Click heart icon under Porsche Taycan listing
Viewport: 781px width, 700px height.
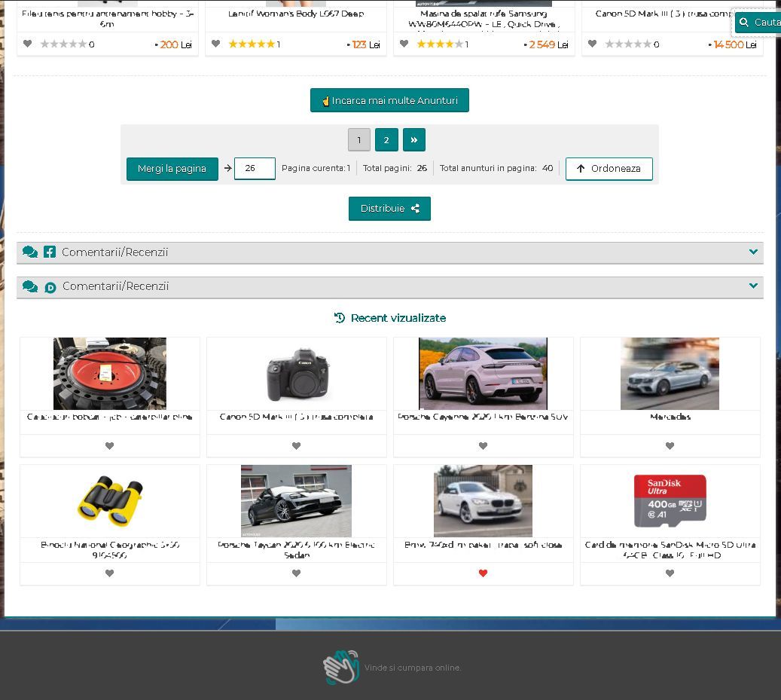(296, 573)
